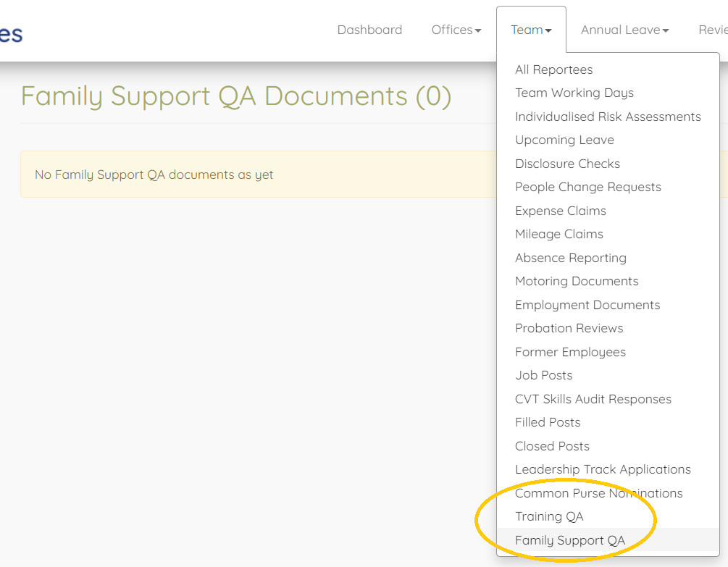The width and height of the screenshot is (728, 567).
Task: Go to Upcoming Leave
Action: (x=564, y=140)
